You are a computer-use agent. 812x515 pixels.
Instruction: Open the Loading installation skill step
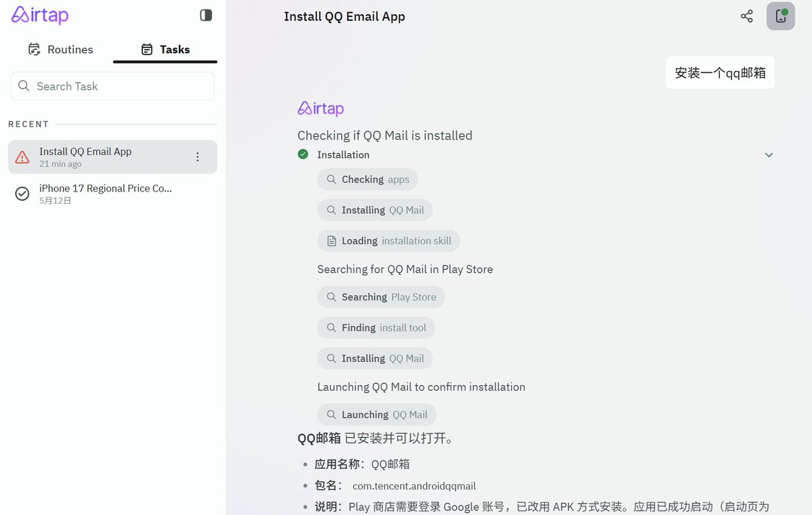389,241
